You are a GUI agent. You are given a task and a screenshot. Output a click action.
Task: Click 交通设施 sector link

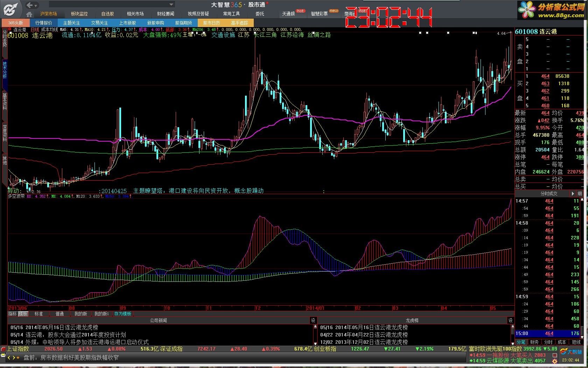click(223, 35)
